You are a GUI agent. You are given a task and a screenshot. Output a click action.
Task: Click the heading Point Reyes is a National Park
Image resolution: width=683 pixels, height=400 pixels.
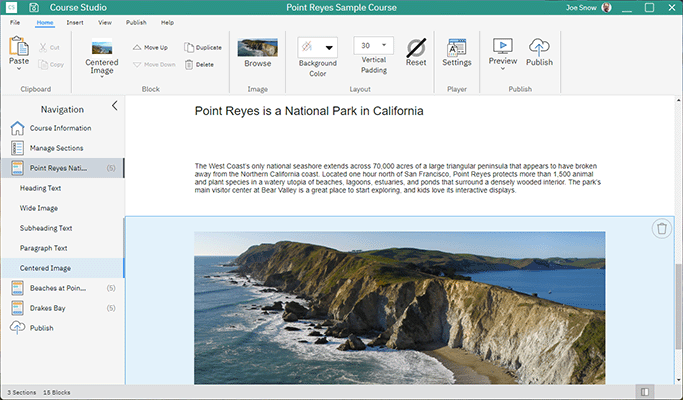[x=309, y=111]
